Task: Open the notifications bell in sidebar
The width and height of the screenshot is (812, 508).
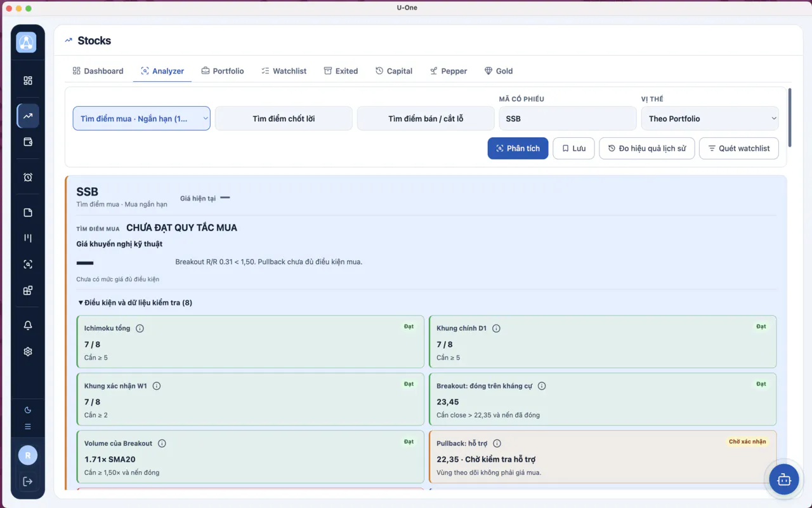Action: 28,325
